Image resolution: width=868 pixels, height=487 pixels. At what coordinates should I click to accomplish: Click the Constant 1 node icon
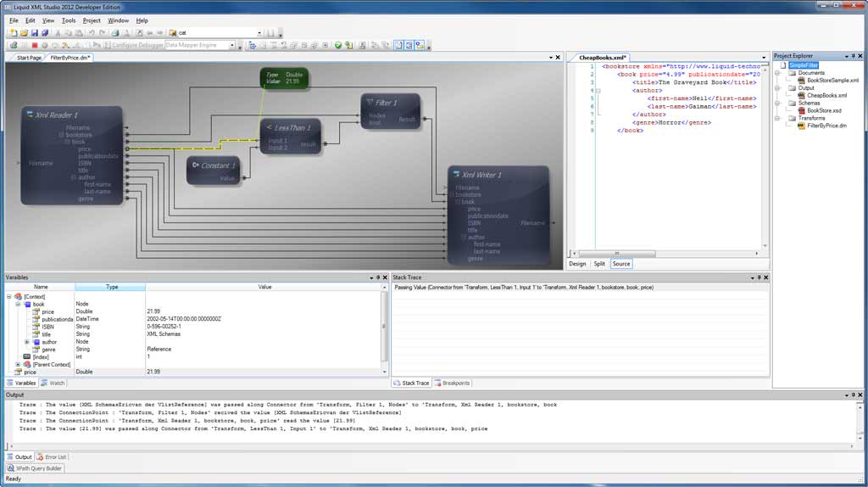click(x=196, y=165)
